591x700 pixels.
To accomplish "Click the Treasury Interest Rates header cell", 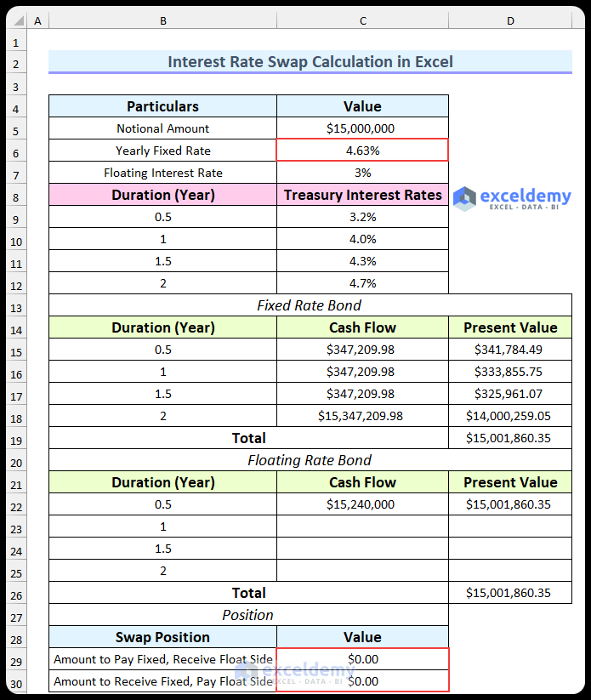I will [x=362, y=194].
